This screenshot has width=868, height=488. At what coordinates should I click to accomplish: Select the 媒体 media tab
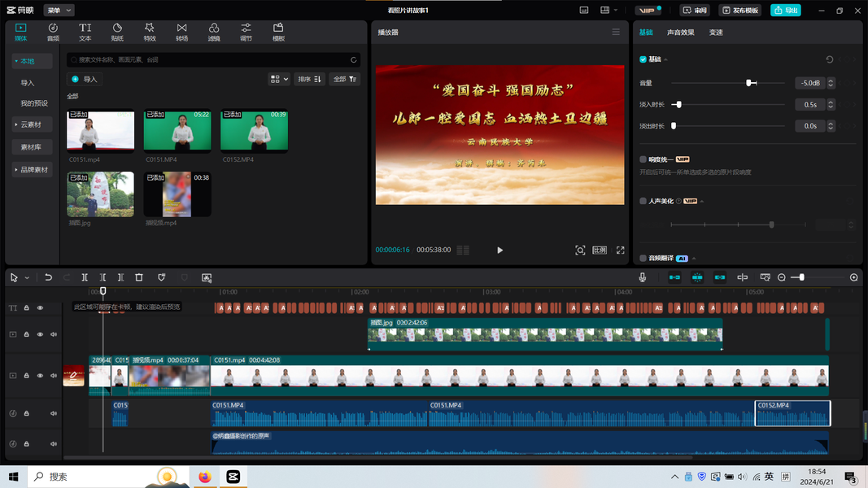(x=20, y=32)
